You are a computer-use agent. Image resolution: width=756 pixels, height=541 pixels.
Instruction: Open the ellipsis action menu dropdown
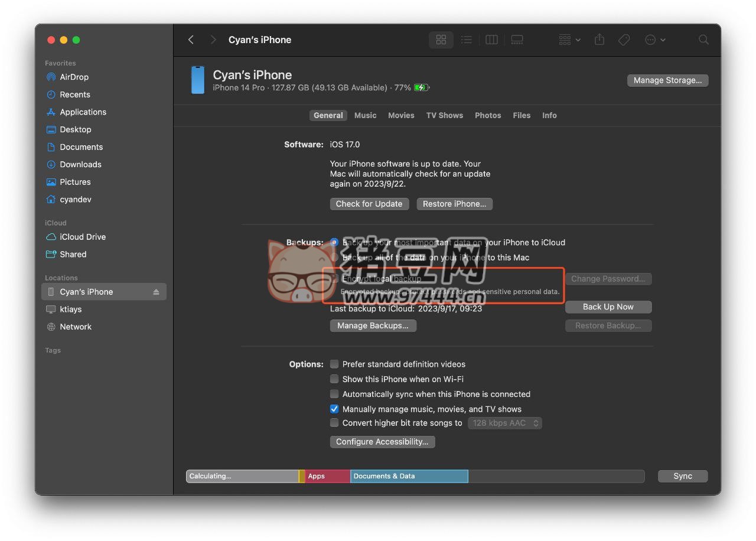654,40
